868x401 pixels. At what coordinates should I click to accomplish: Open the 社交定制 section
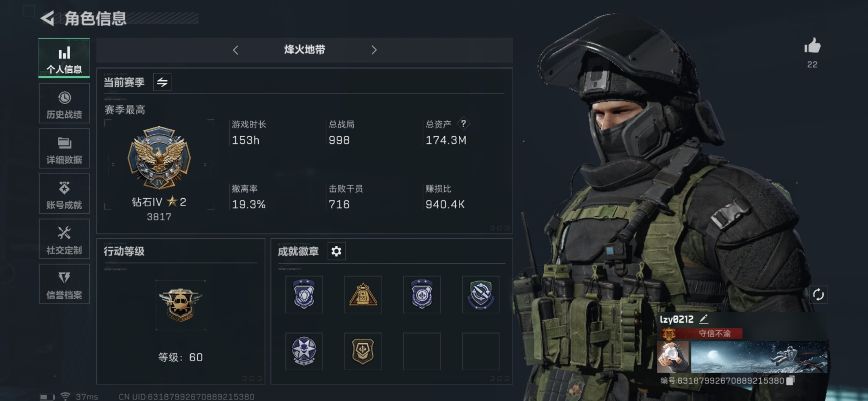(x=64, y=239)
